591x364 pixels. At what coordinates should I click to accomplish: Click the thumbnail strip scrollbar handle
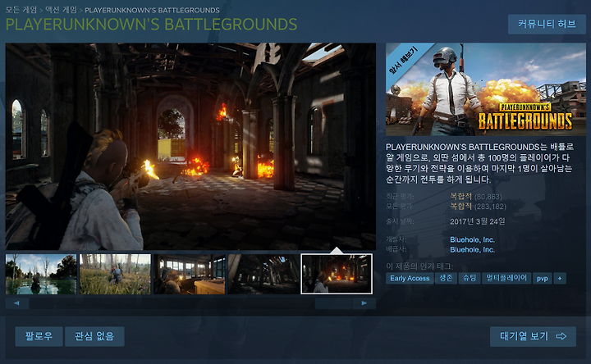pyautogui.click(x=333, y=303)
